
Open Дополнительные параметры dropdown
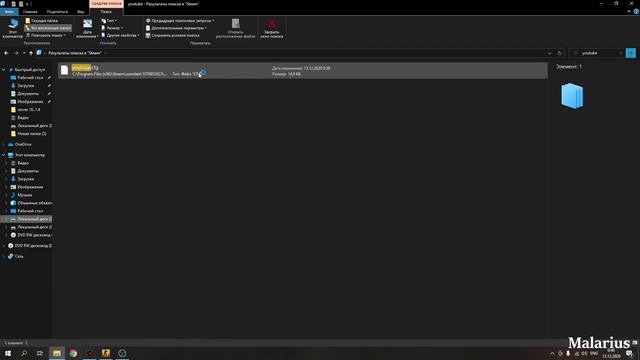tap(176, 28)
